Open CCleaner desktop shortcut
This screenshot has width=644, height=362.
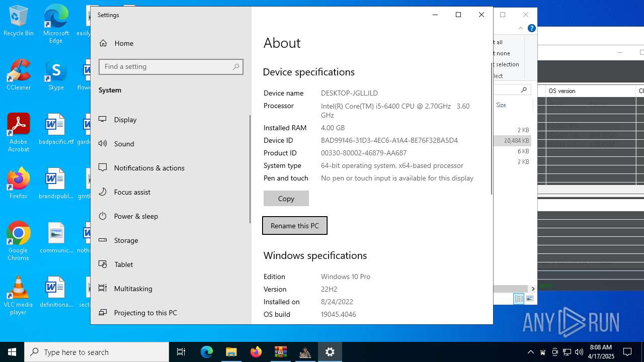19,75
